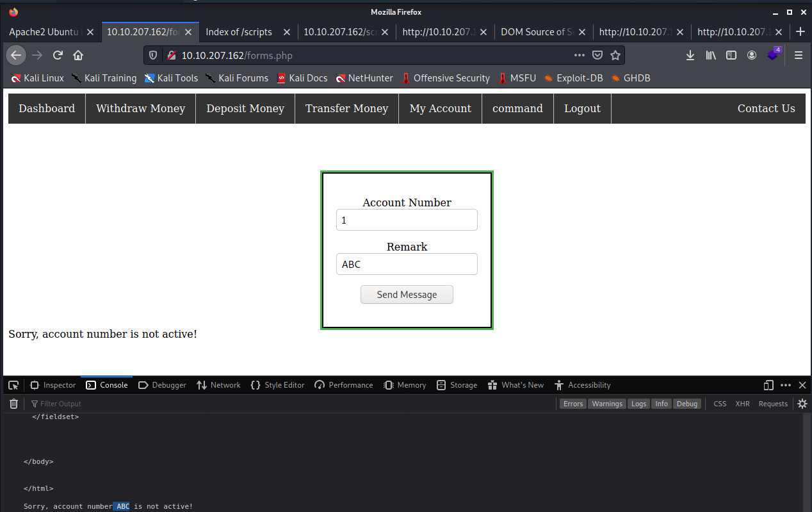The height and width of the screenshot is (512, 812).
Task: Reload the current page
Action: (58, 55)
